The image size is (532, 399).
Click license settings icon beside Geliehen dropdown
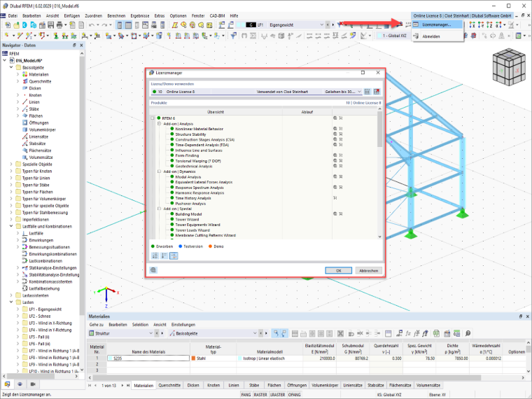point(367,92)
